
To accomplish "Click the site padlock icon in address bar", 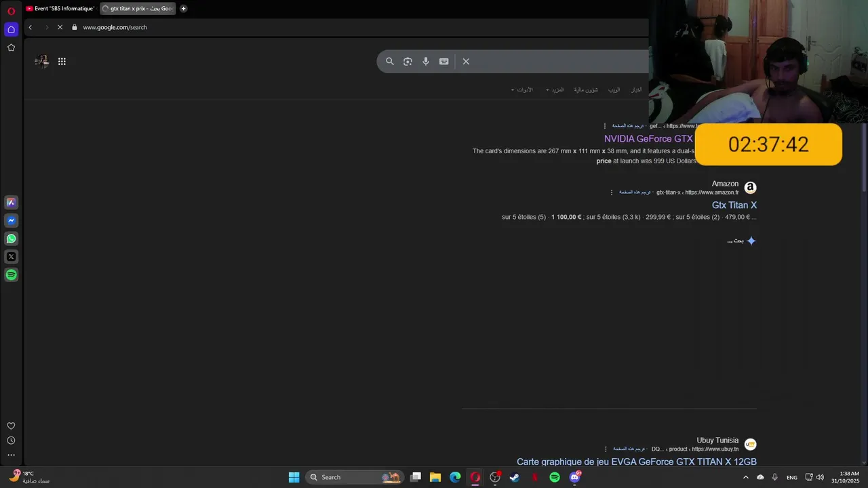I will [75, 27].
